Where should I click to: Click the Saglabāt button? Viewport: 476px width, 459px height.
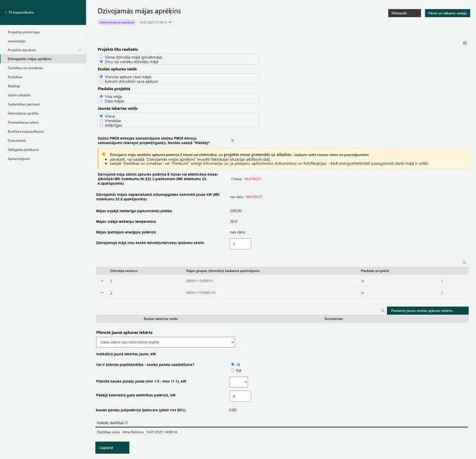113,447
